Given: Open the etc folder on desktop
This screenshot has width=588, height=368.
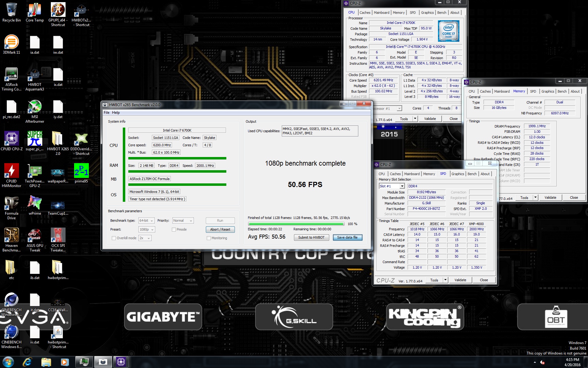Looking at the screenshot, I should click(11, 270).
